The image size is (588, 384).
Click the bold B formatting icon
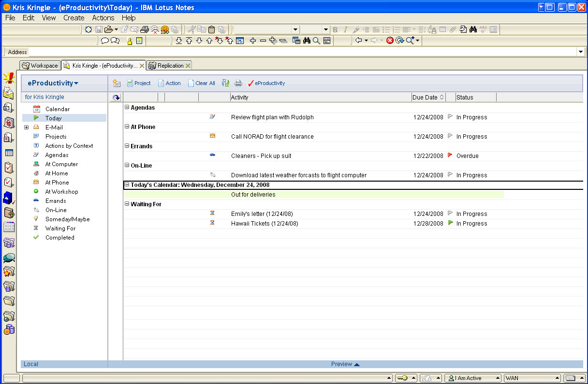tap(335, 30)
